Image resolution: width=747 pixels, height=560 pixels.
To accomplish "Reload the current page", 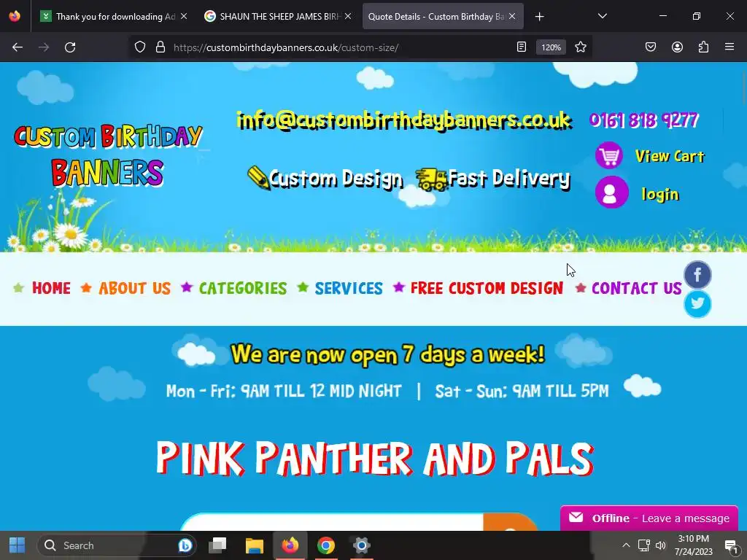I will (70, 47).
